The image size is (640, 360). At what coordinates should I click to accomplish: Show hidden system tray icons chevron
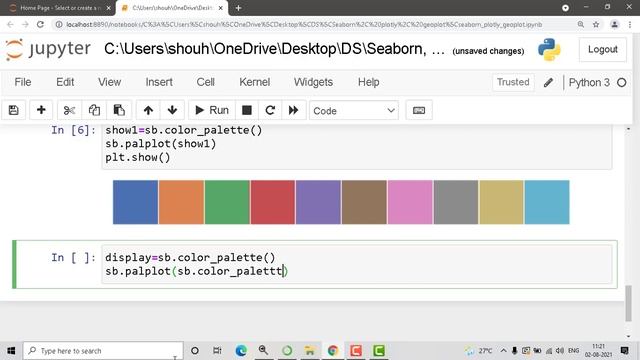pyautogui.click(x=504, y=351)
